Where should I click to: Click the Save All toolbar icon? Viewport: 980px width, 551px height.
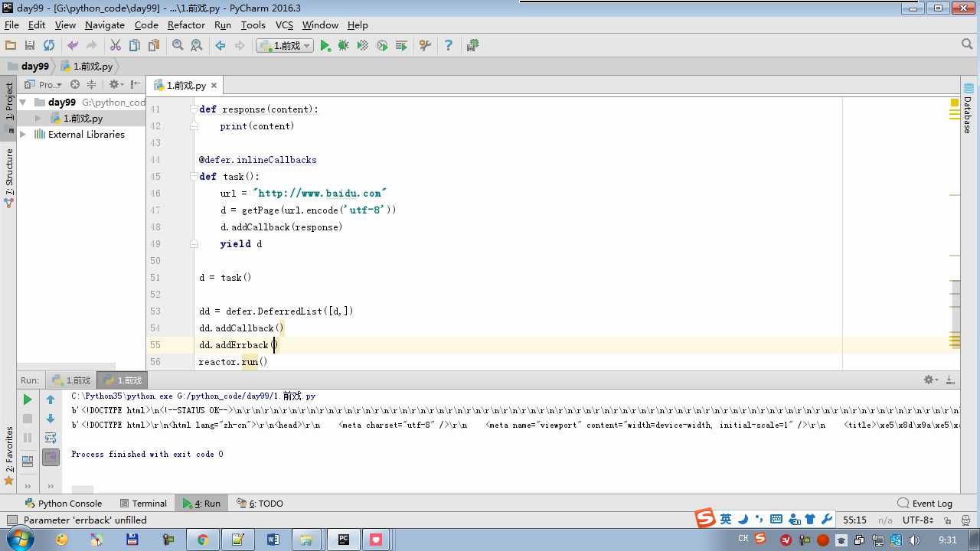coord(30,46)
